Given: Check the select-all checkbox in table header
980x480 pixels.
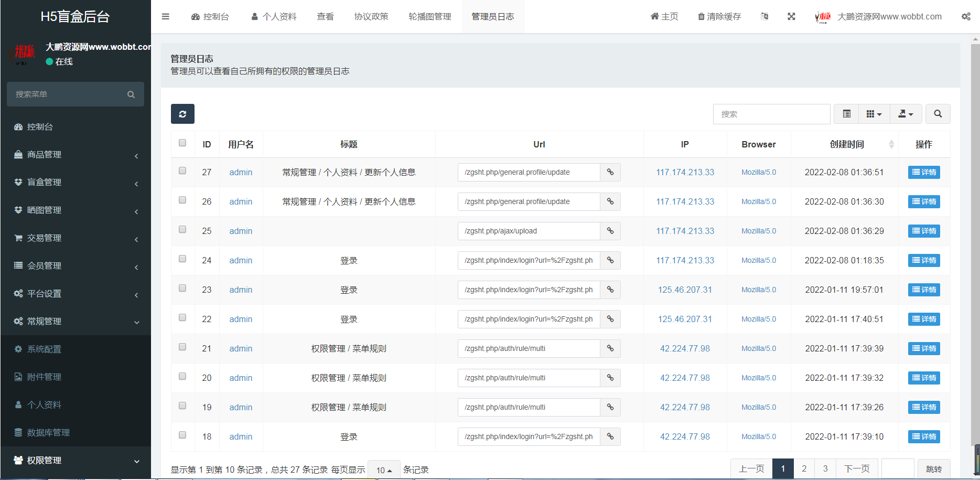Looking at the screenshot, I should click(x=182, y=143).
